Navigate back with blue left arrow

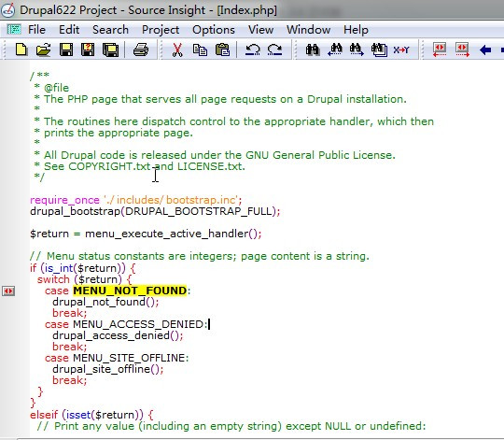point(485,50)
